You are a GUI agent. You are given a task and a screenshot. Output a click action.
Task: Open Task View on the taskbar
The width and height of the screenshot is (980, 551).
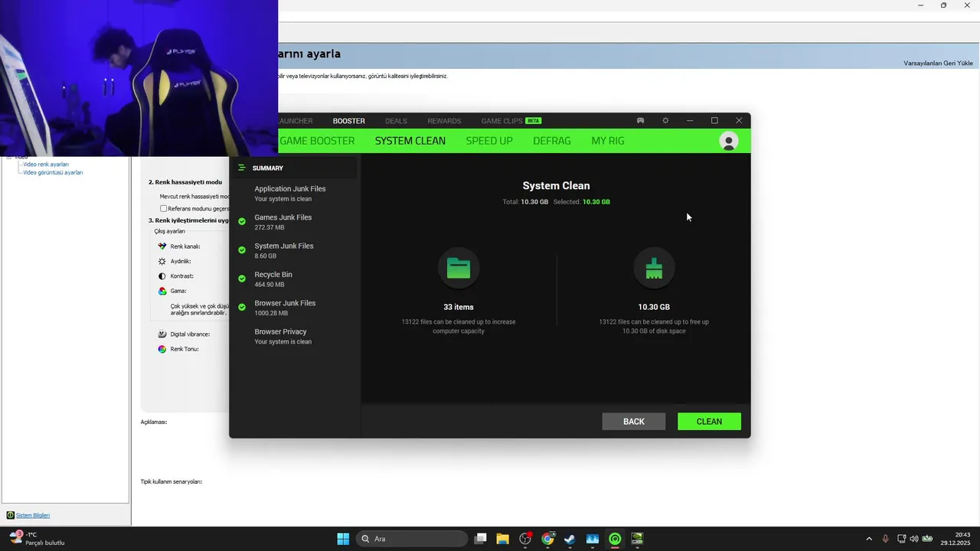pyautogui.click(x=480, y=539)
